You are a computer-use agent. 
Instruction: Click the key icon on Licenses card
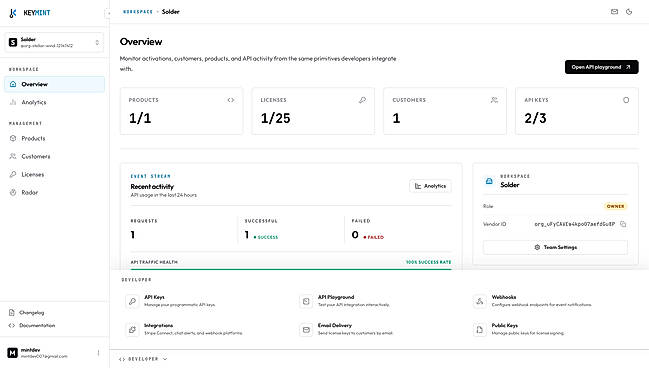click(x=362, y=100)
